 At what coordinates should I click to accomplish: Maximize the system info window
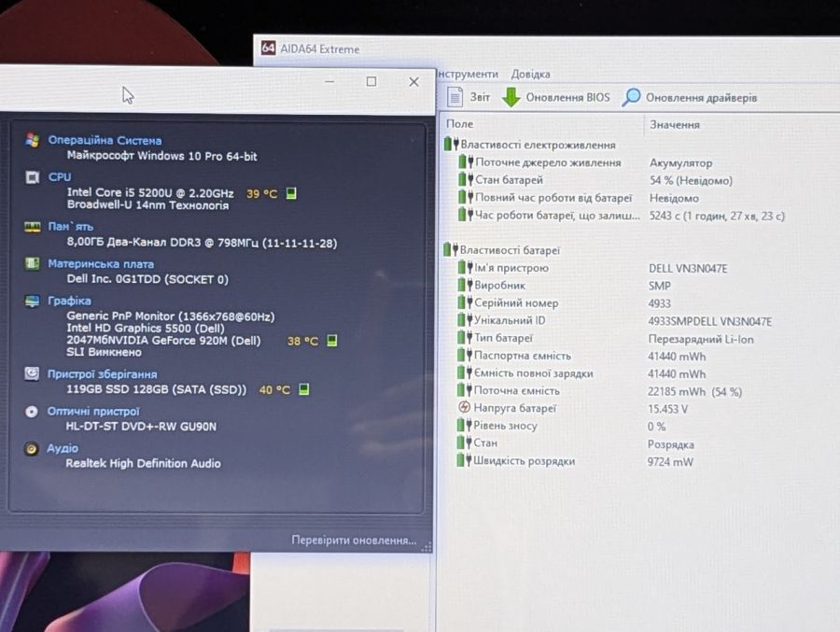click(x=371, y=81)
